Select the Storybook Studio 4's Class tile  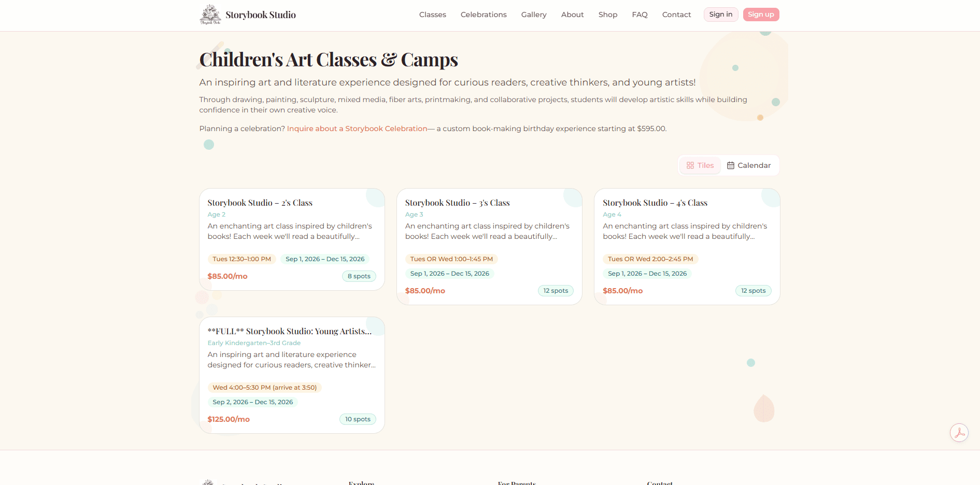pos(687,247)
